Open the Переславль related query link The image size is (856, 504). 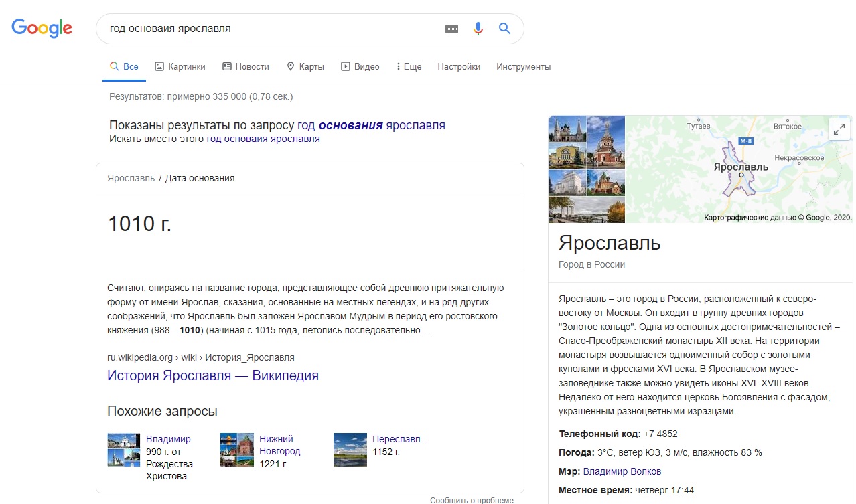point(401,439)
